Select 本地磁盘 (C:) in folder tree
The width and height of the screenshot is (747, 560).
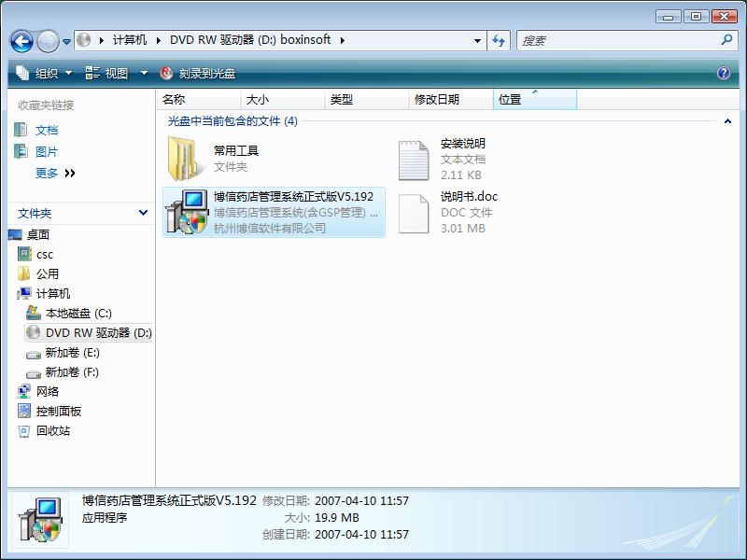(78, 314)
